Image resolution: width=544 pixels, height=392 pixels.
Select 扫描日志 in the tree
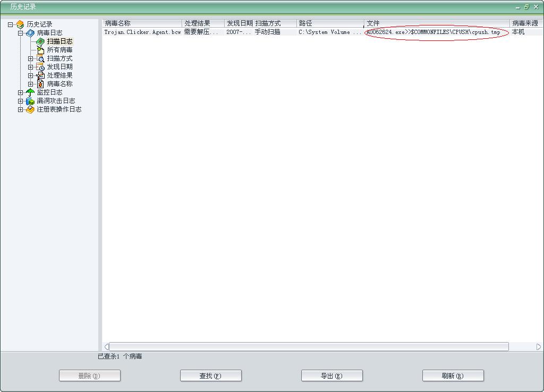pos(59,41)
